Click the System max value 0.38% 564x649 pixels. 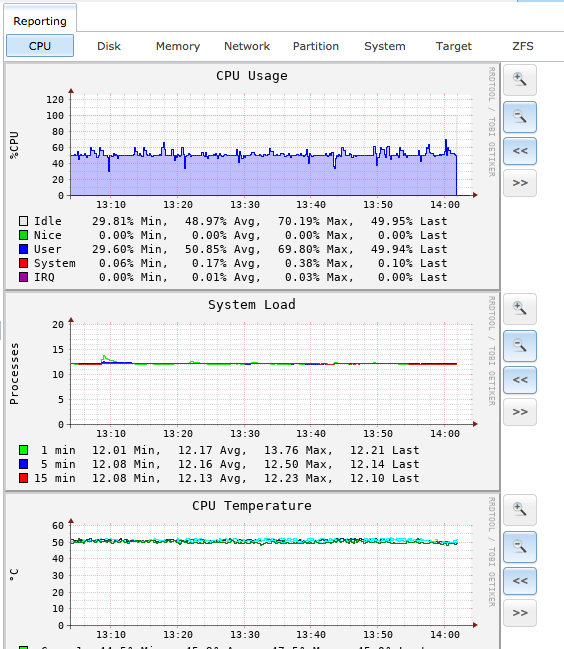point(302,263)
